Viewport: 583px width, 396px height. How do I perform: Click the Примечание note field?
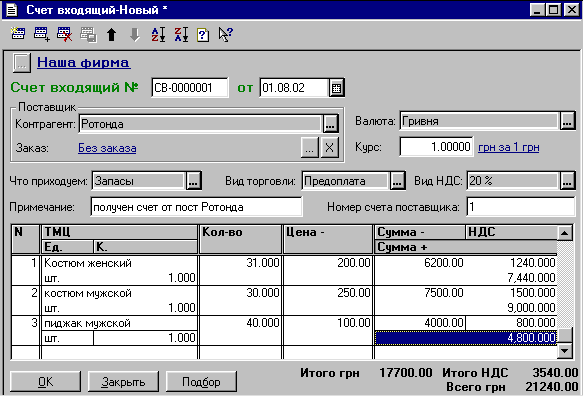coord(196,207)
